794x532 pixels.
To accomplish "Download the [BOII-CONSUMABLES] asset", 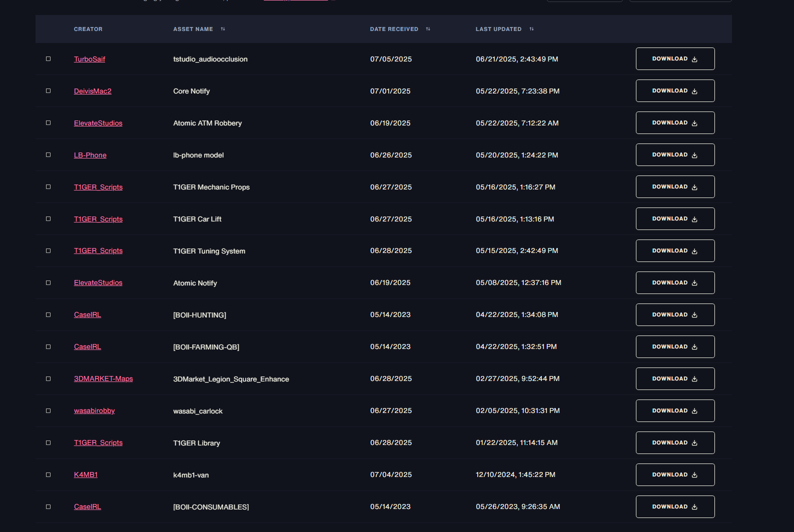I will (x=675, y=507).
